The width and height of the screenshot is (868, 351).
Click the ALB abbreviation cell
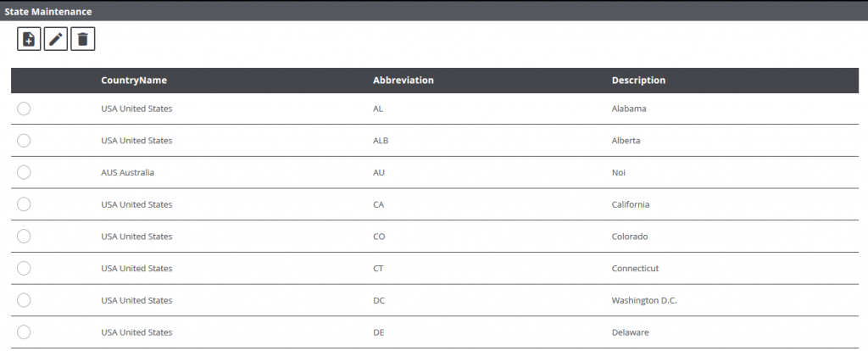(x=381, y=141)
